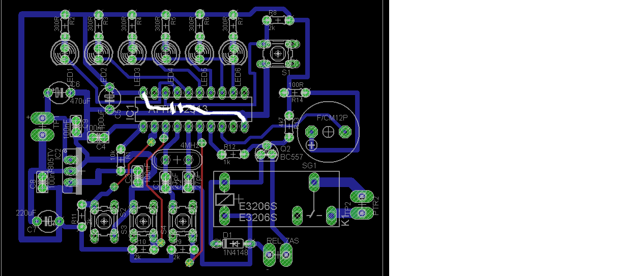Click the relay coil symbol

click(x=224, y=199)
